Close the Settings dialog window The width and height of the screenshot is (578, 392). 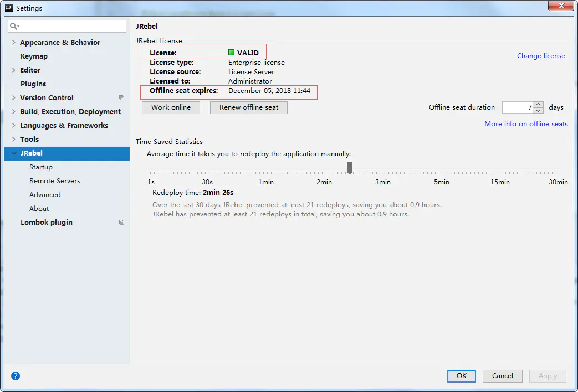(x=561, y=6)
